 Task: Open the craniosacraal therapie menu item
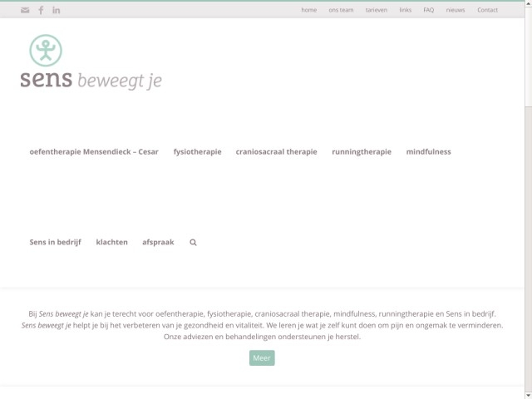coord(276,152)
